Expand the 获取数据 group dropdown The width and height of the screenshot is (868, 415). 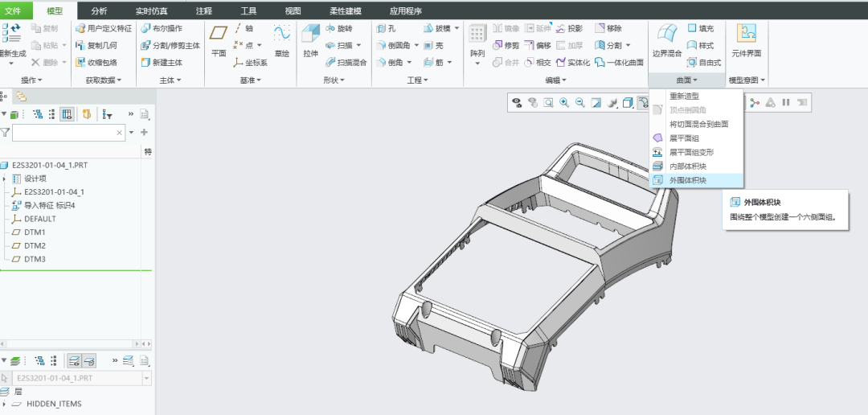pyautogui.click(x=104, y=80)
